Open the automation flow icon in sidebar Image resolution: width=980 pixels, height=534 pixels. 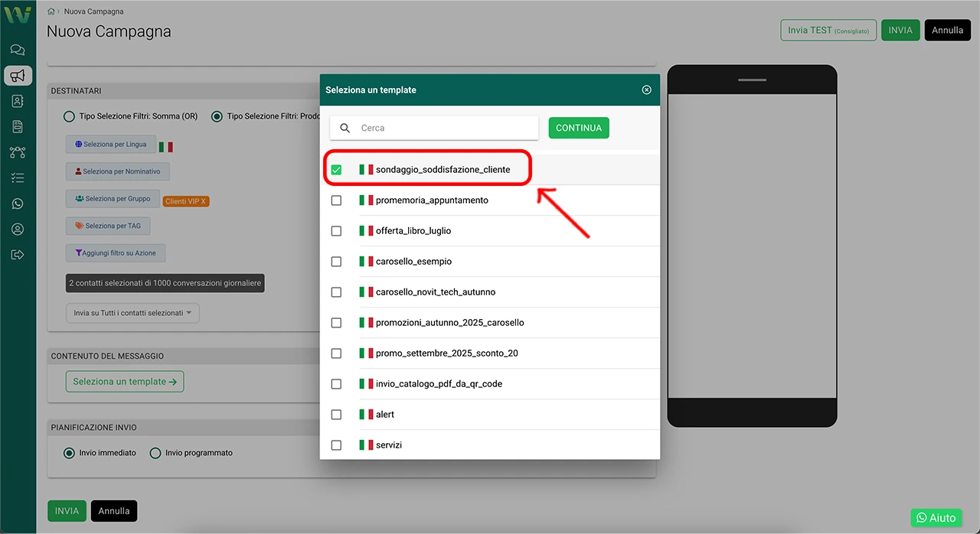coord(18,152)
